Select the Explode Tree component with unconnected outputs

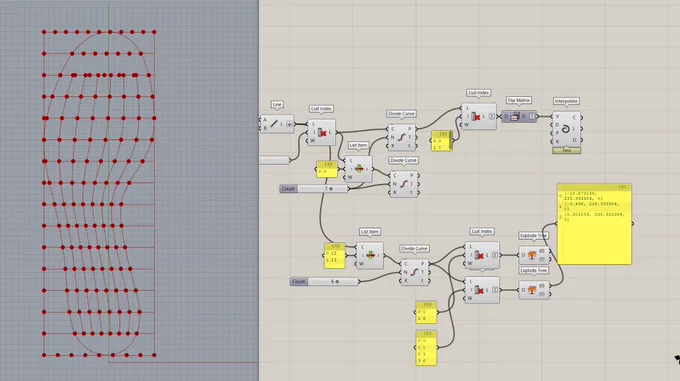[x=534, y=255]
